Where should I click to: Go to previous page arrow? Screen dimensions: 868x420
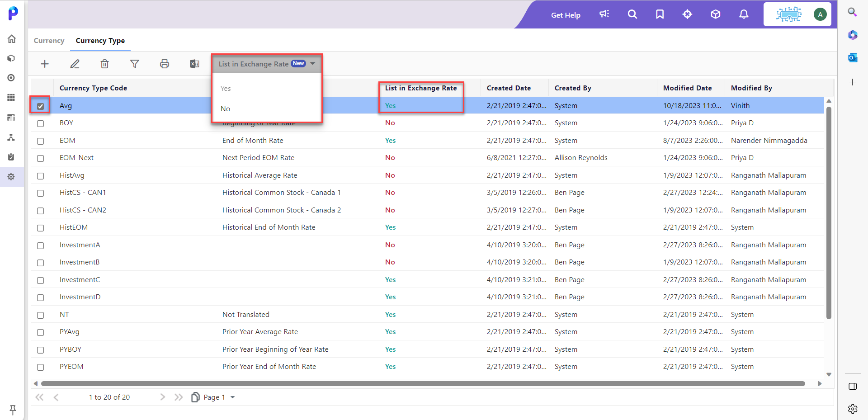point(56,397)
